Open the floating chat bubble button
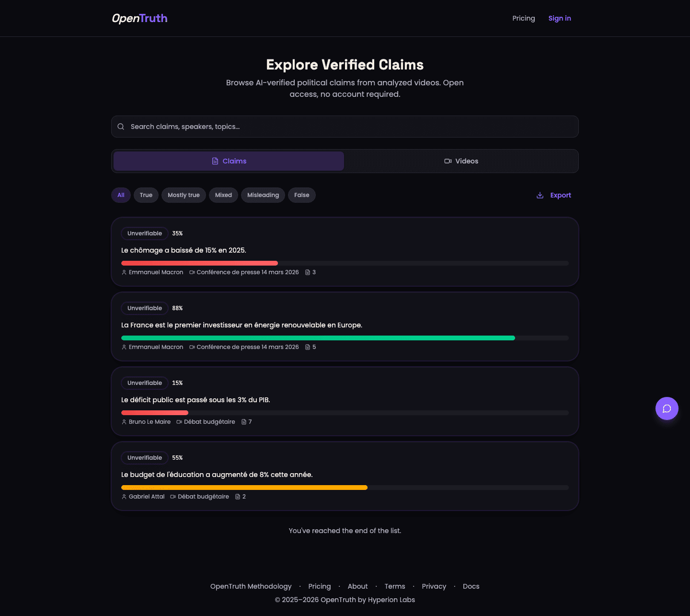Viewport: 690px width, 616px height. click(x=667, y=408)
